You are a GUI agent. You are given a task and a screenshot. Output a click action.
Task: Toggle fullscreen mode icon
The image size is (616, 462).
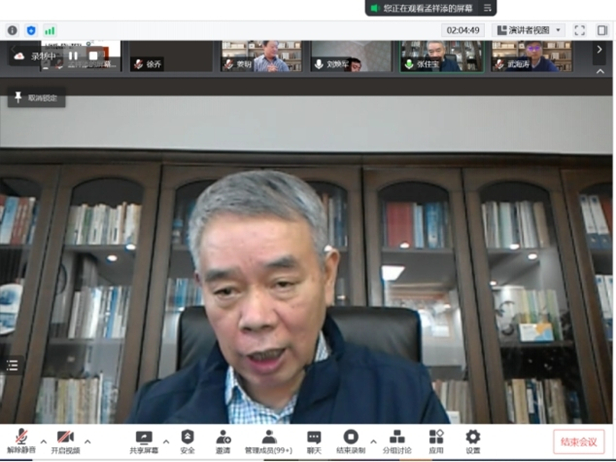580,30
